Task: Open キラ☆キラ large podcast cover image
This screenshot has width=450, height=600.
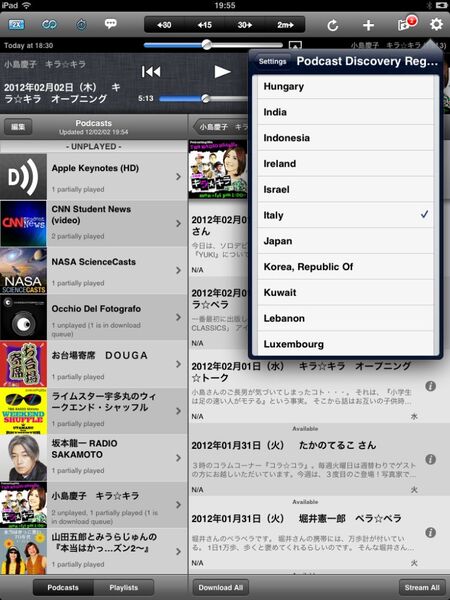Action: 218,169
